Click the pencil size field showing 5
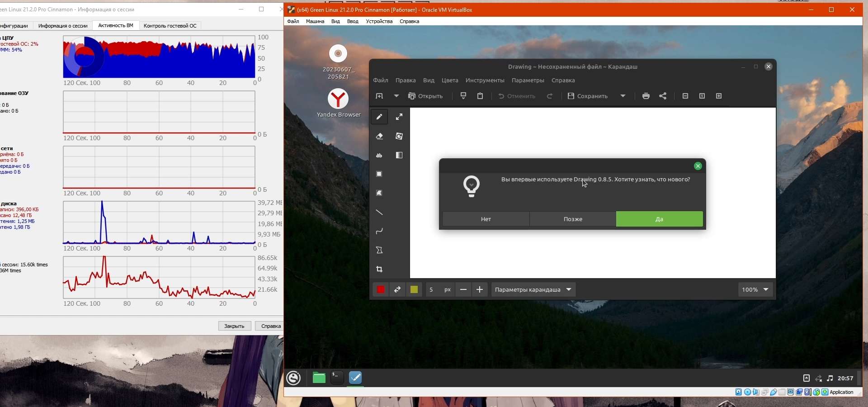This screenshot has height=407, width=868. (432, 290)
